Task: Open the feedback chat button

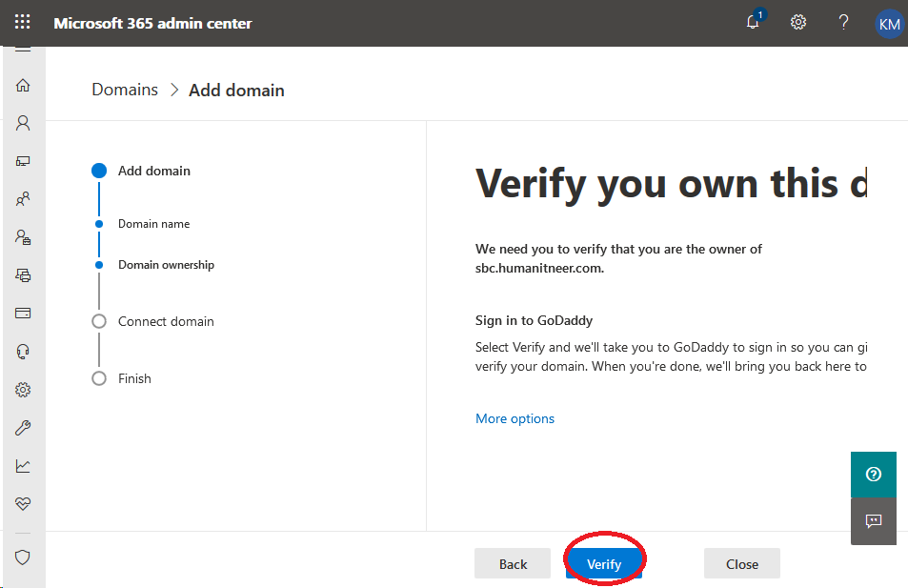Action: click(874, 520)
